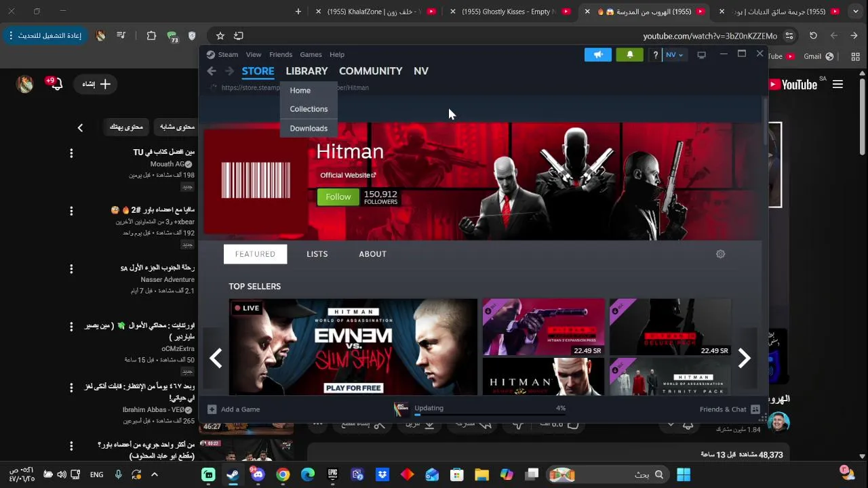Viewport: 868px width, 488px height.
Task: Select the LIBRARY tab
Action: pos(307,71)
